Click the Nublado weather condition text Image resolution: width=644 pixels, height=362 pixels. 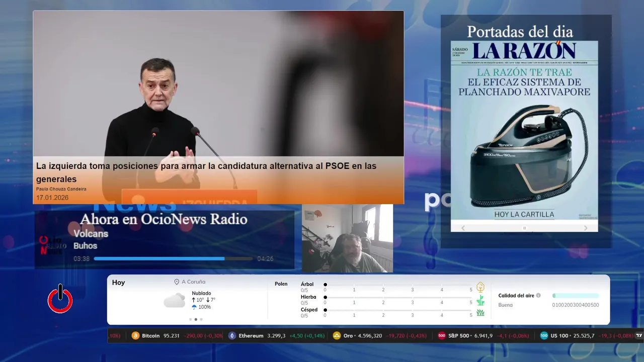pyautogui.click(x=201, y=293)
